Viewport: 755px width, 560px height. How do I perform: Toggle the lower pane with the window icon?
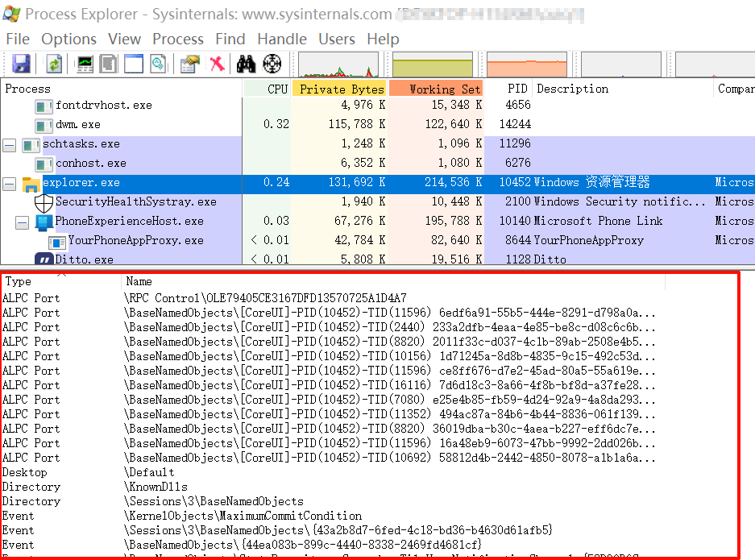pyautogui.click(x=133, y=64)
